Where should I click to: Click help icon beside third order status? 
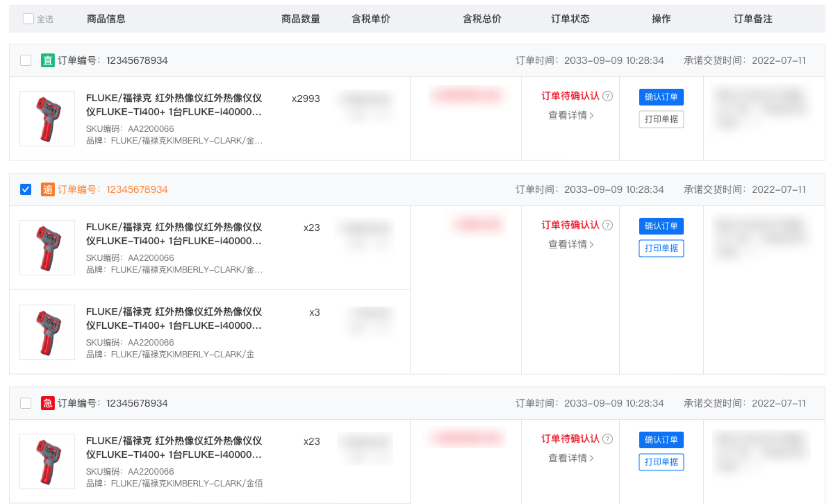coord(608,439)
